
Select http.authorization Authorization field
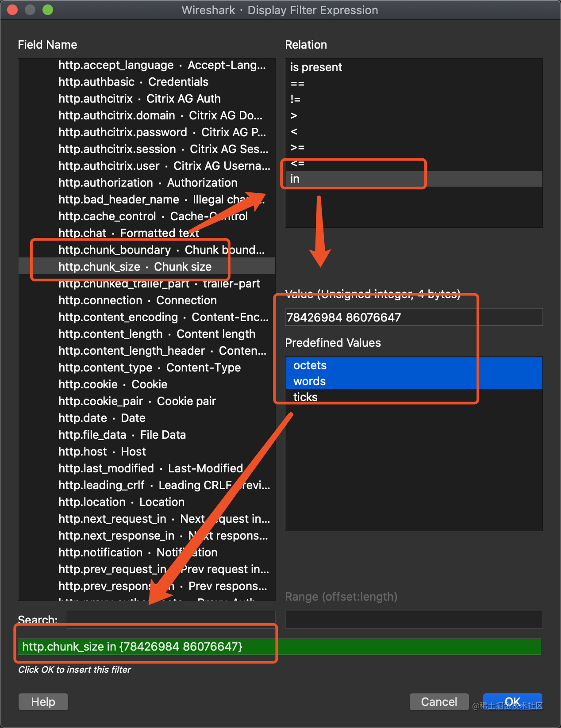tap(146, 183)
